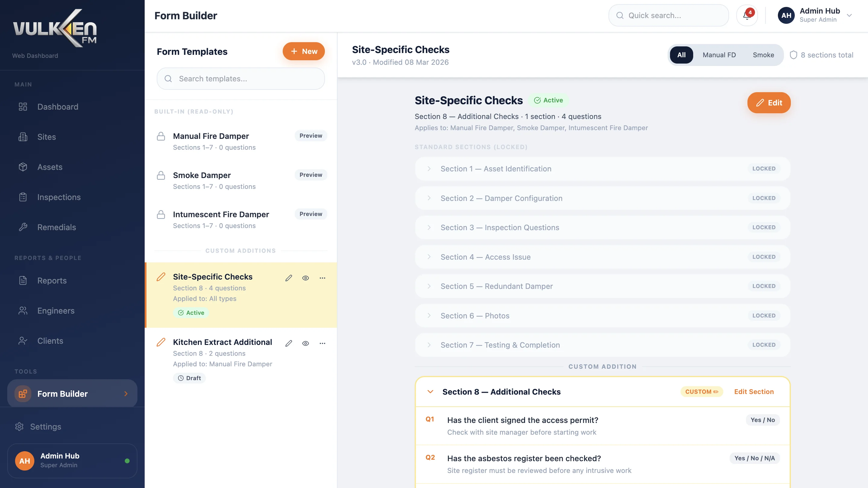Screen dimensions: 868x488
Task: Toggle the eye preview on Site-Specific Checks
Action: click(306, 277)
